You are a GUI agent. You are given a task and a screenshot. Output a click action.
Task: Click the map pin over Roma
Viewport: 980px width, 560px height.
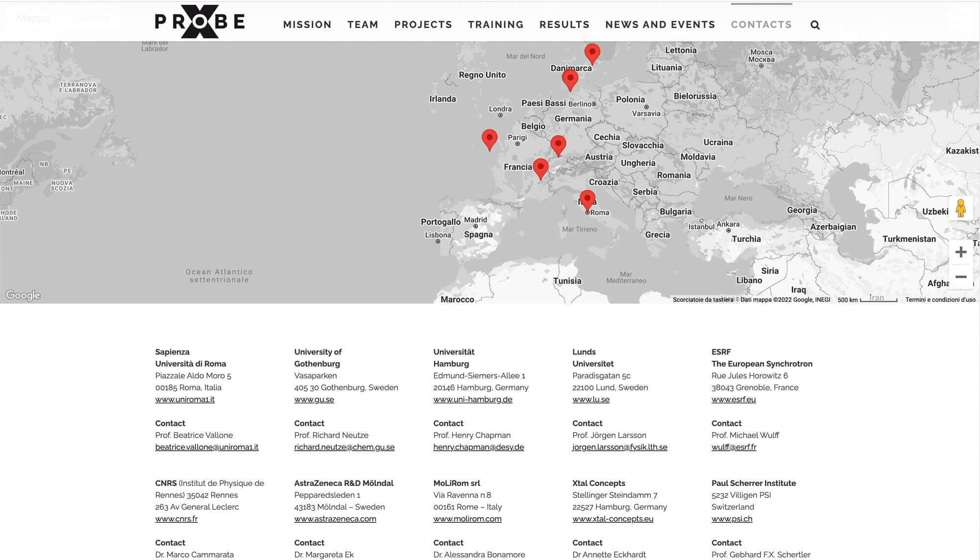click(x=587, y=201)
